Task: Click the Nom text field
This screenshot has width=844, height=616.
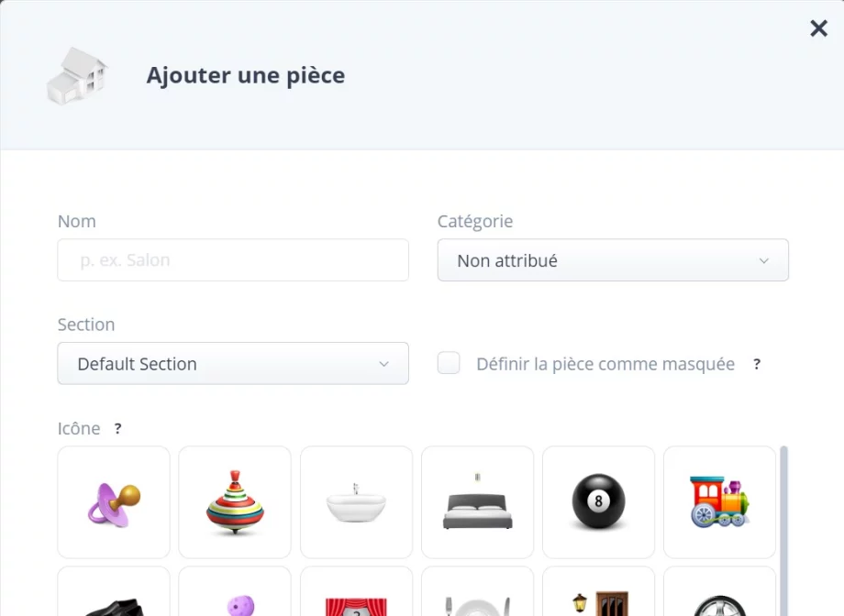Action: tap(233, 260)
